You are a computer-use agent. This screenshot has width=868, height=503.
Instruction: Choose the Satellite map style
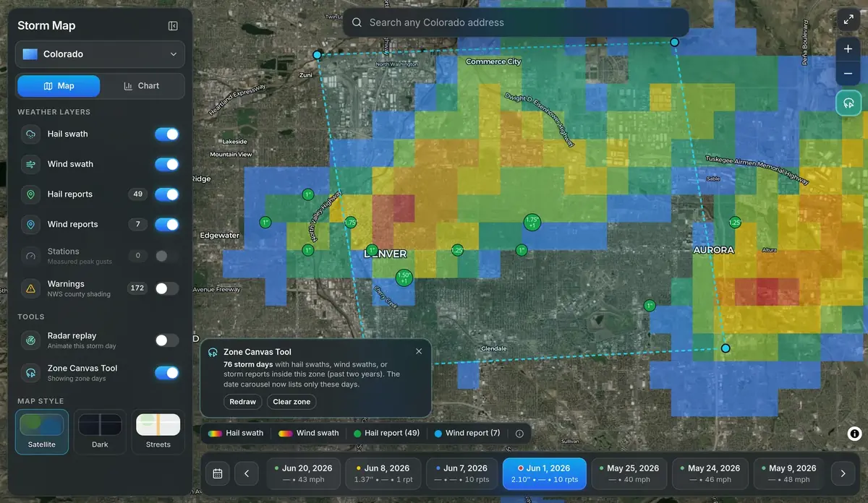click(x=42, y=431)
